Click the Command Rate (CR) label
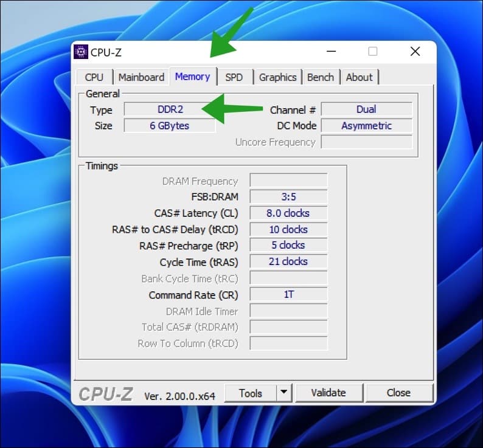The image size is (483, 448). 193,295
